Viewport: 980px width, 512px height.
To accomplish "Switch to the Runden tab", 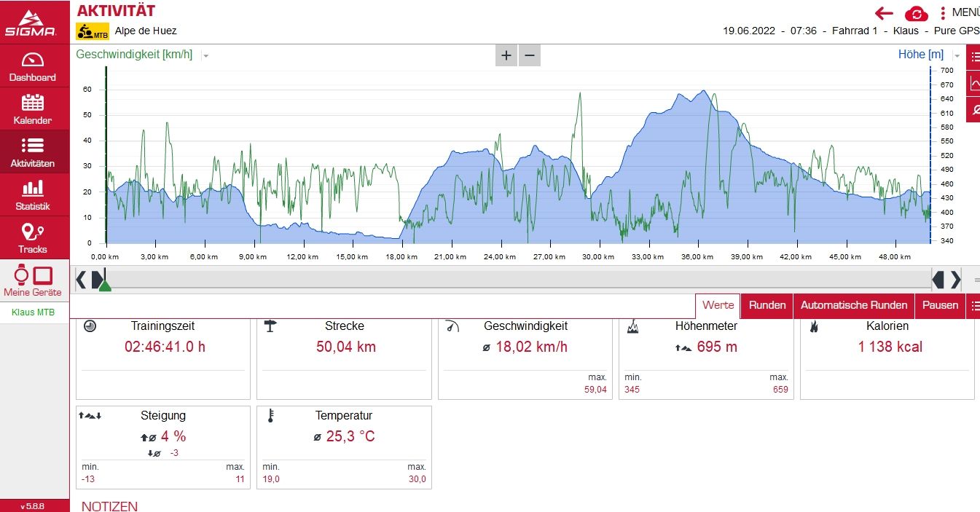I will (767, 305).
